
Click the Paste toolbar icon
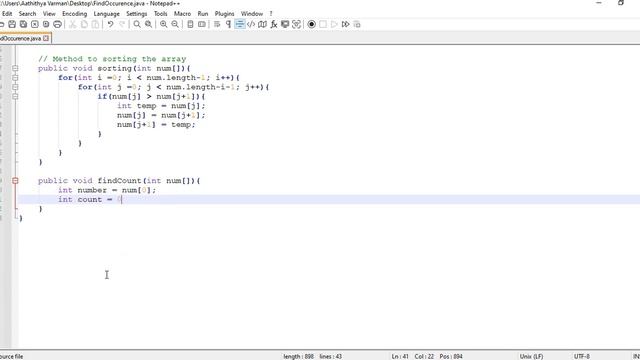(x=95, y=24)
